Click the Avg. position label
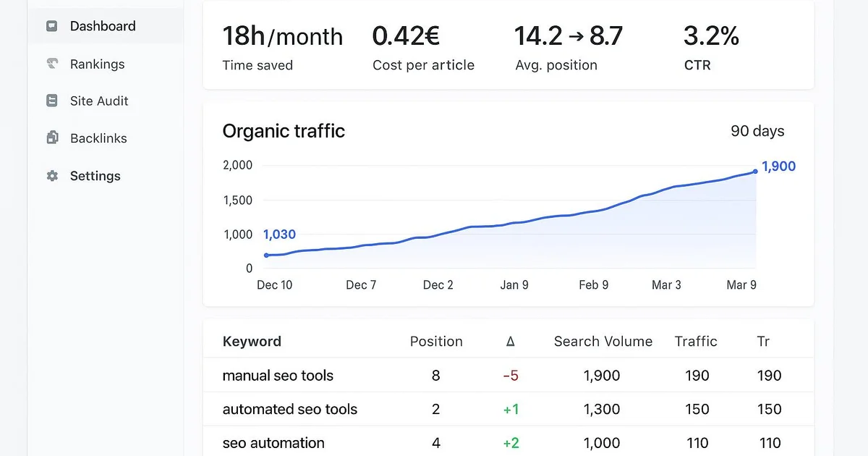The height and width of the screenshot is (456, 868). click(x=556, y=65)
